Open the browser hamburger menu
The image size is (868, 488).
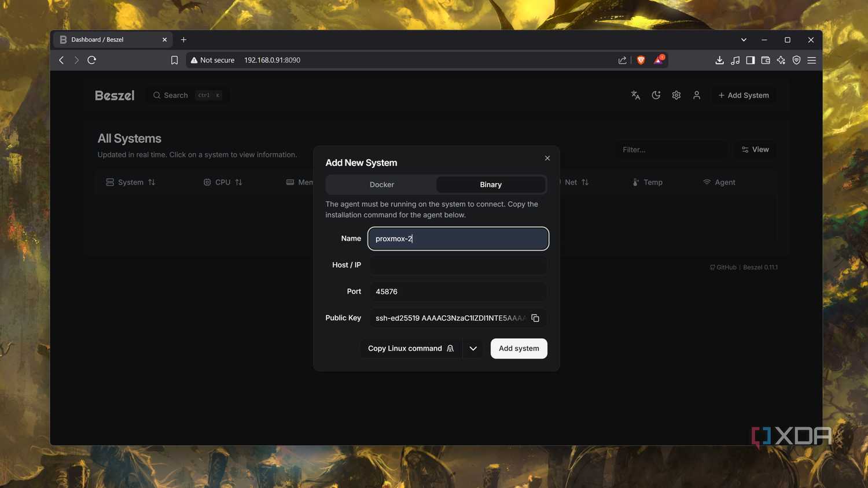(812, 60)
